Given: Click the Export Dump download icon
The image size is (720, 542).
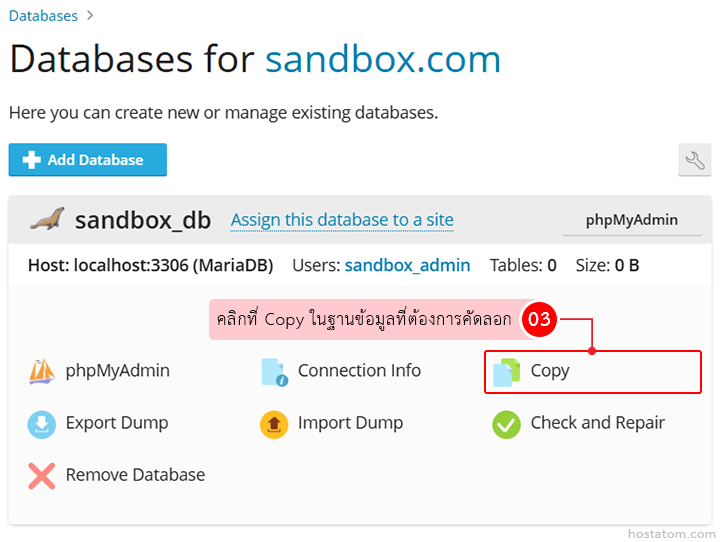Looking at the screenshot, I should point(41,424).
